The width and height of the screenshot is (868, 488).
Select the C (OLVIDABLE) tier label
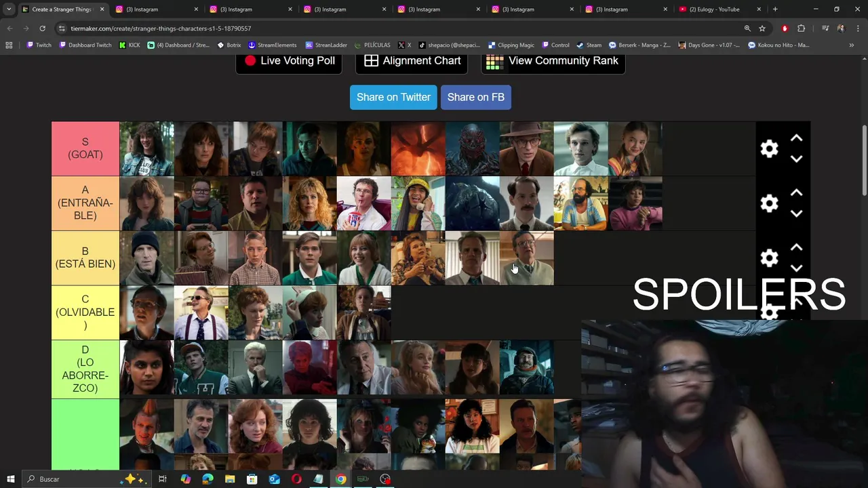coord(85,312)
